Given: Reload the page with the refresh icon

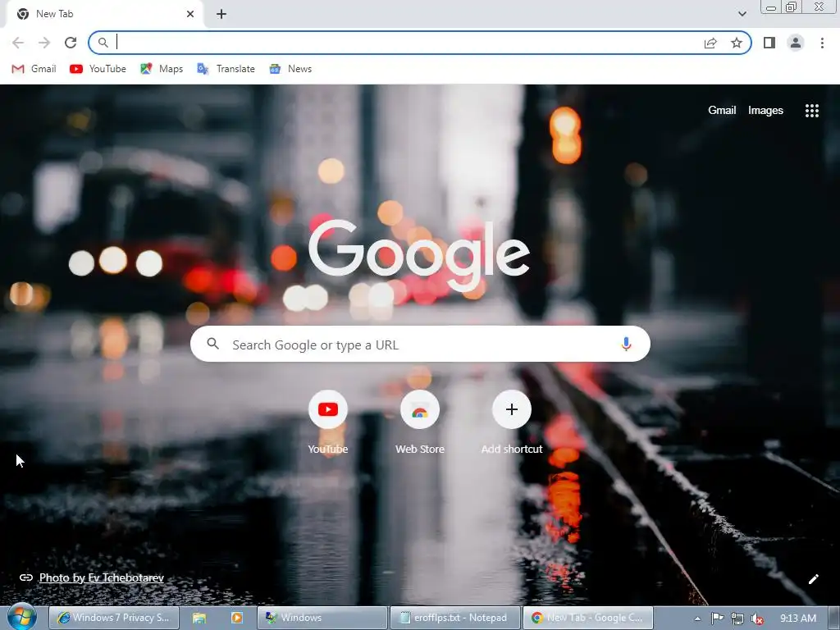Looking at the screenshot, I should coord(71,43).
